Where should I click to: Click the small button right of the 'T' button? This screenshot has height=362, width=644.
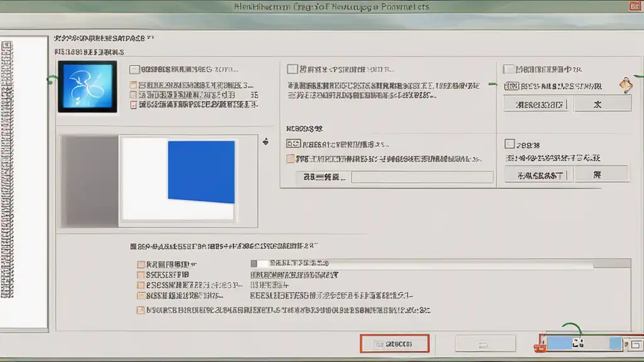pyautogui.click(x=601, y=174)
